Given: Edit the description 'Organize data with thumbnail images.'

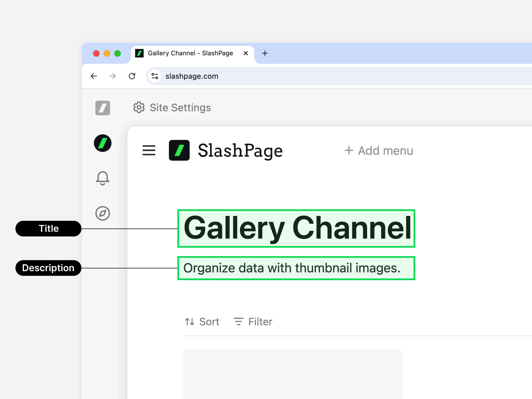Looking at the screenshot, I should coord(296,268).
